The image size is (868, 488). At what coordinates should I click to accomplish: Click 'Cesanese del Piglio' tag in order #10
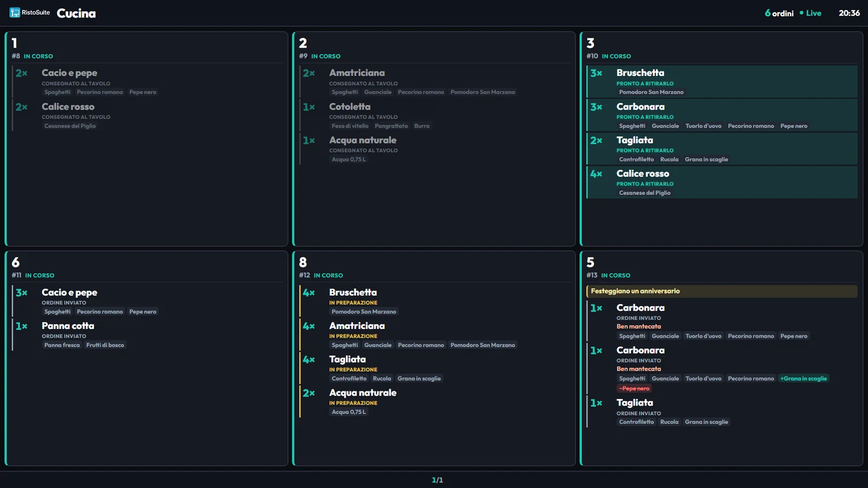click(x=644, y=193)
